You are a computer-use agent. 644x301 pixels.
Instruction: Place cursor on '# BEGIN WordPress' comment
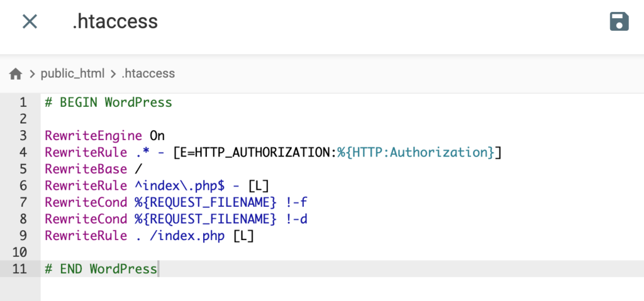click(108, 102)
